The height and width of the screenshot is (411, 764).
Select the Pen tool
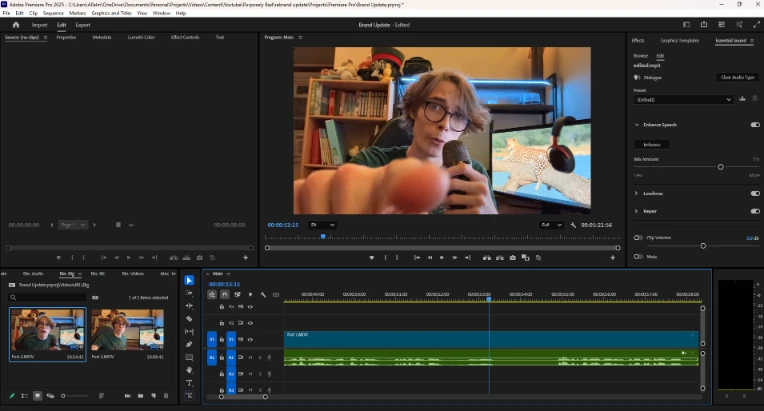[x=189, y=344]
